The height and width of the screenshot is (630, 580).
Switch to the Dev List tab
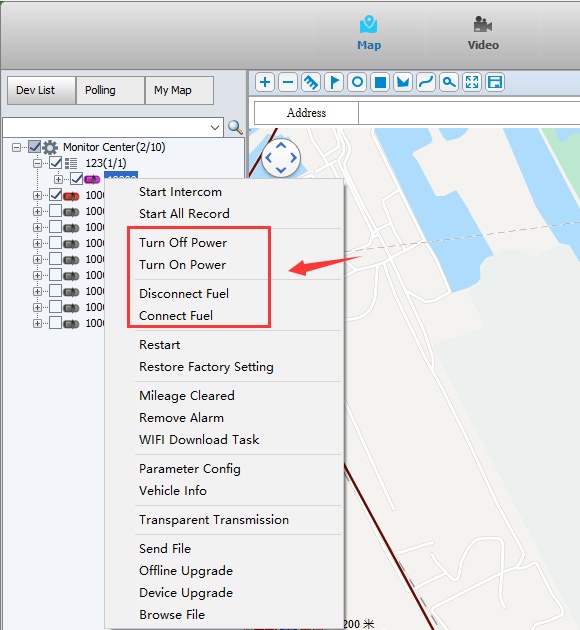(x=42, y=90)
